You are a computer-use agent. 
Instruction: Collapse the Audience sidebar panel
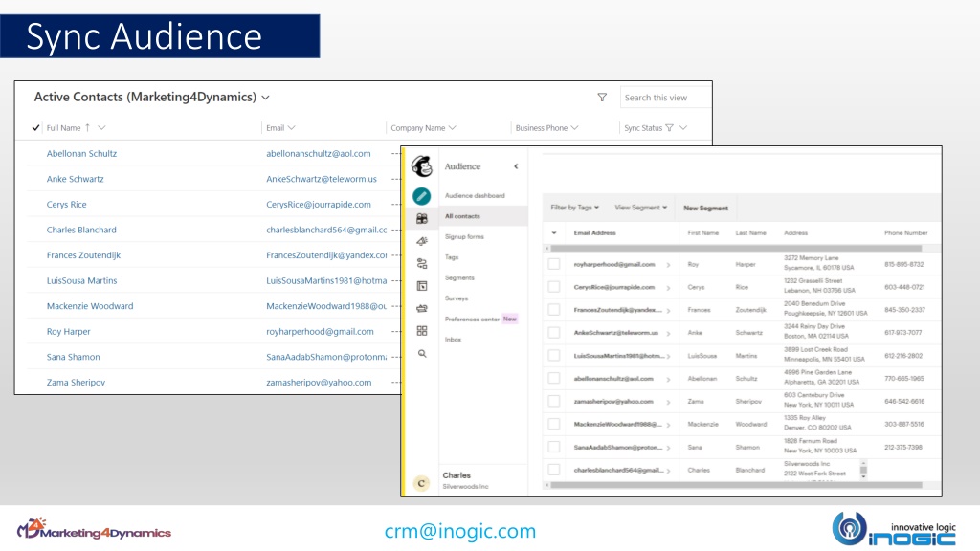tap(516, 166)
